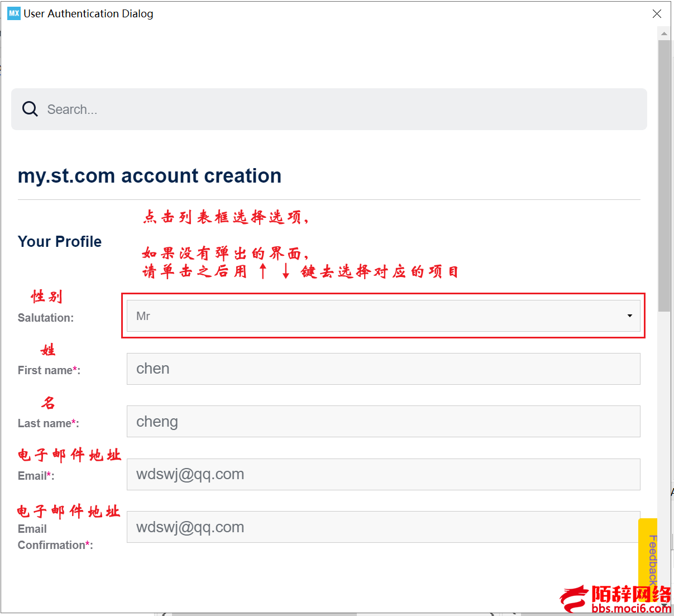Viewport: 674px width, 616px height.
Task: Click the bbs.moci6.com watermark link
Action: pos(631,609)
